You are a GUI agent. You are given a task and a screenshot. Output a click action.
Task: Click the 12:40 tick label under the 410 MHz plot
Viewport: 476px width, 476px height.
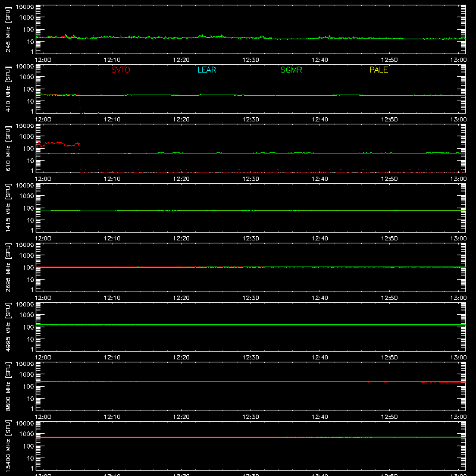320,120
